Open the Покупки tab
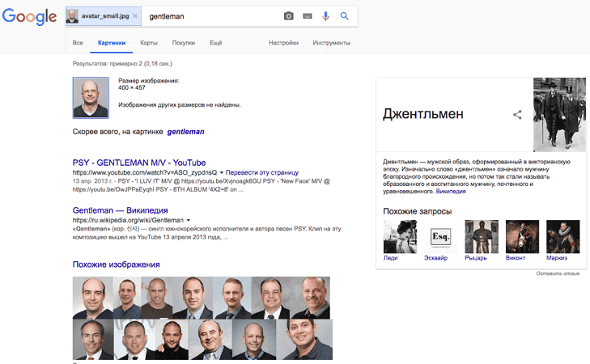 pos(183,43)
